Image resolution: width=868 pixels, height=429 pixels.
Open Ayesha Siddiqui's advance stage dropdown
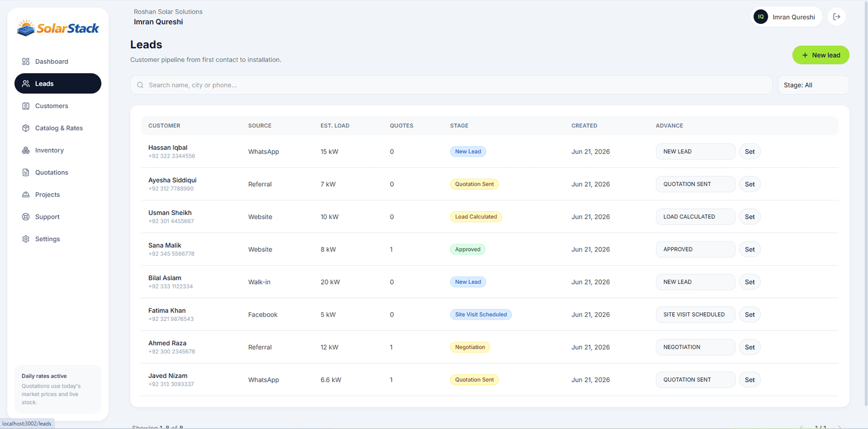point(695,184)
